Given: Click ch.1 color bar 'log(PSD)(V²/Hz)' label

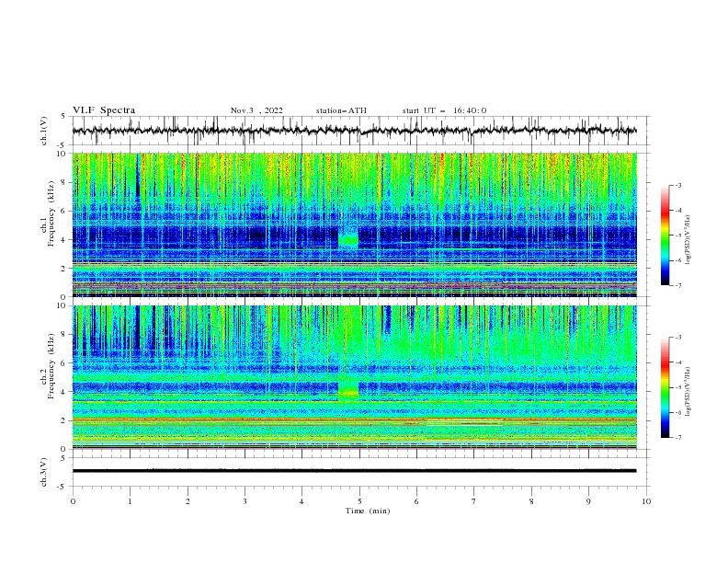Looking at the screenshot, I should coord(688,240).
